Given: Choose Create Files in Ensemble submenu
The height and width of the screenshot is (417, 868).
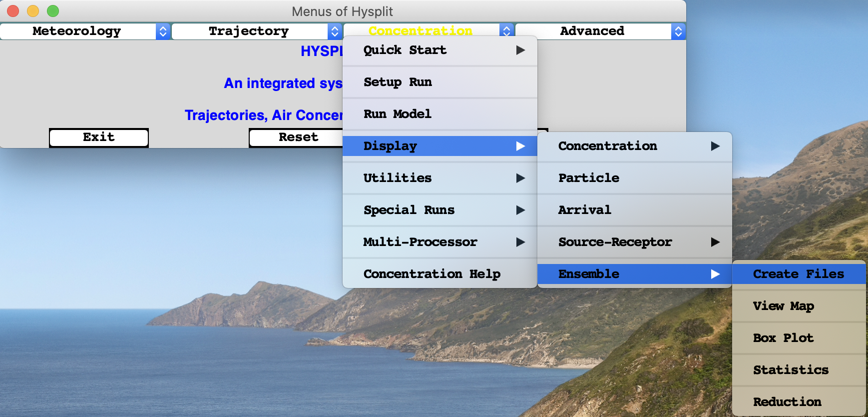Looking at the screenshot, I should tap(798, 274).
